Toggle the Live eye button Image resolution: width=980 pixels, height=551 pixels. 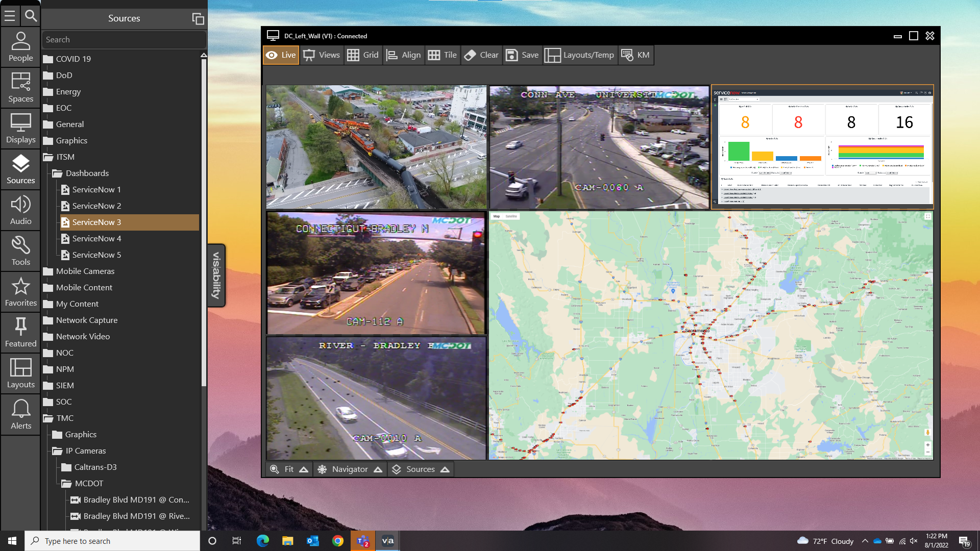coord(281,55)
